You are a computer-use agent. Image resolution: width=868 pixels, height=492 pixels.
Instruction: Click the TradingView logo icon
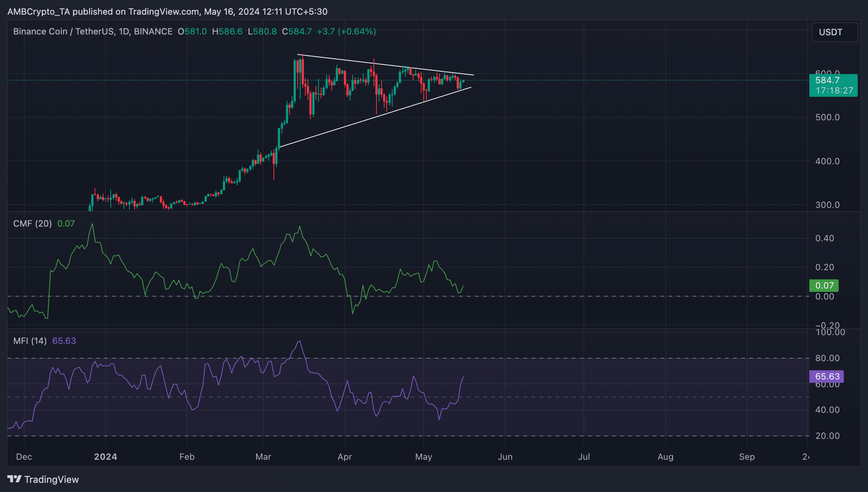coord(14,479)
